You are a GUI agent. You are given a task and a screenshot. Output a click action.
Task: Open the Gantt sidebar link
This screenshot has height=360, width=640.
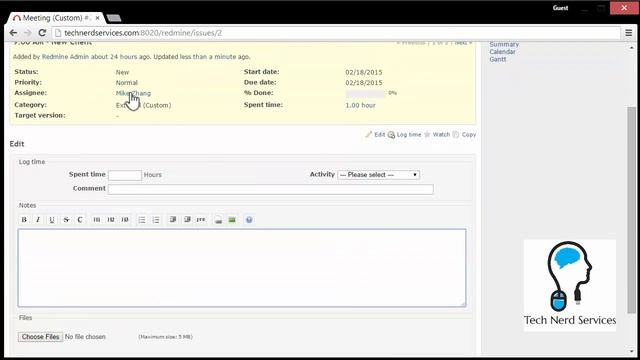[498, 59]
